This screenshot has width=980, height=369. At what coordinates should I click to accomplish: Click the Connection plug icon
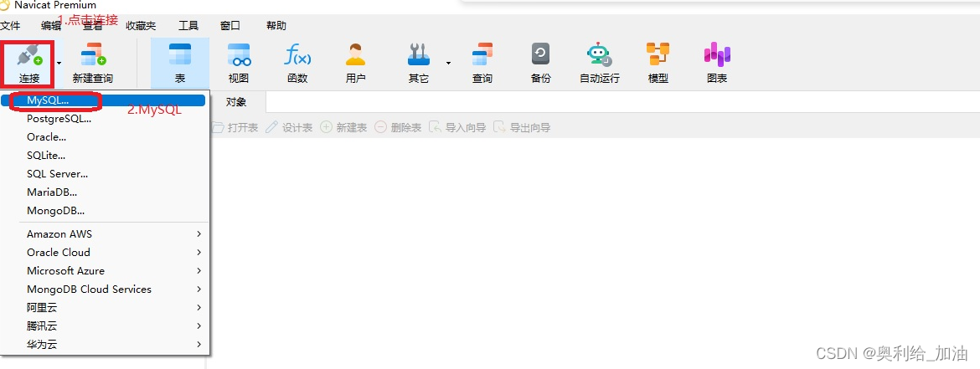[x=29, y=55]
